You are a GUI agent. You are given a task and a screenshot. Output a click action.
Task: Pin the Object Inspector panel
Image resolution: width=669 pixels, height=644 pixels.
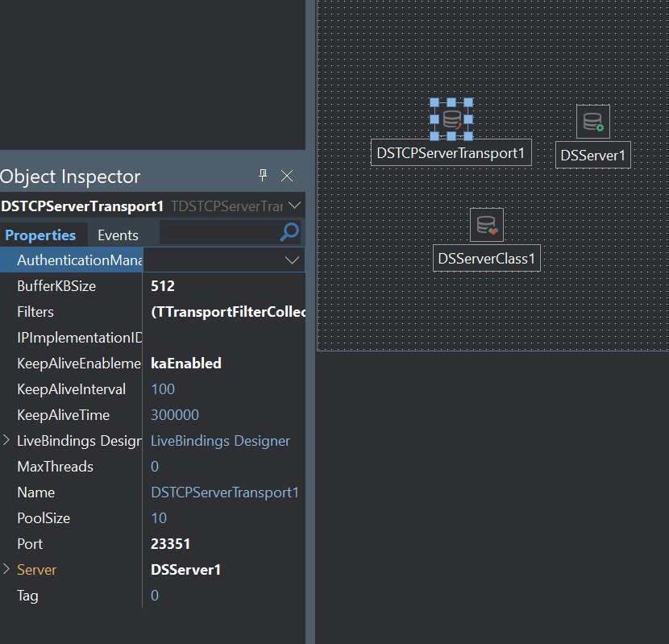point(263,175)
